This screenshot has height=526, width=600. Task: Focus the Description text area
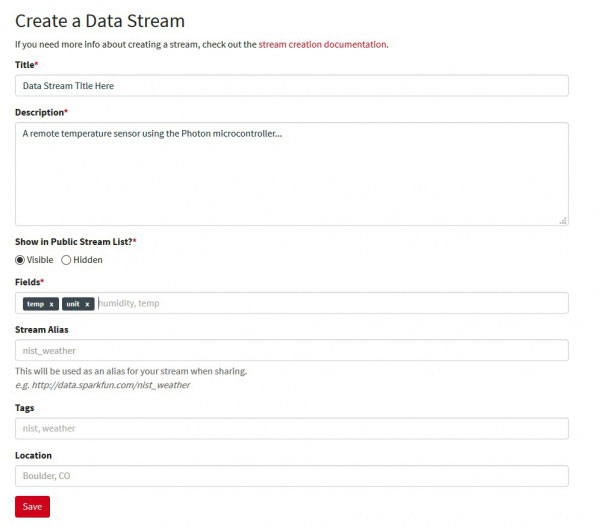(x=291, y=173)
